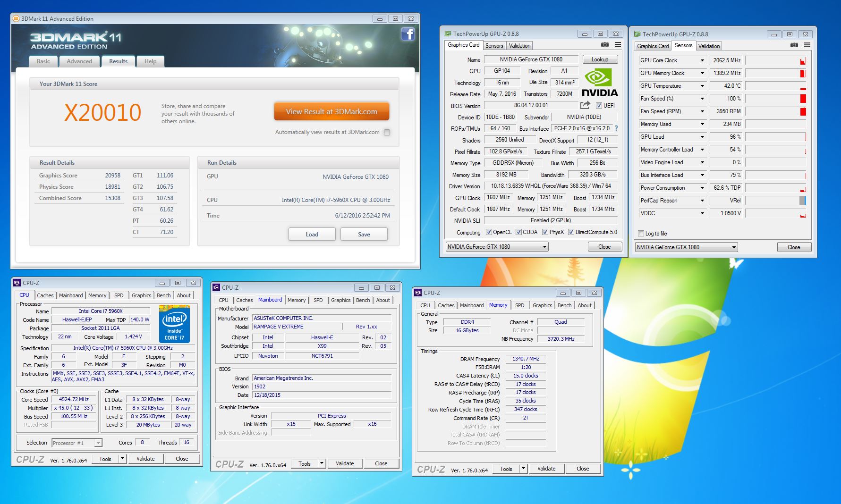Click the Driver Version field in GPU-Z
Image resolution: width=841 pixels, height=504 pixels.
tap(551, 186)
